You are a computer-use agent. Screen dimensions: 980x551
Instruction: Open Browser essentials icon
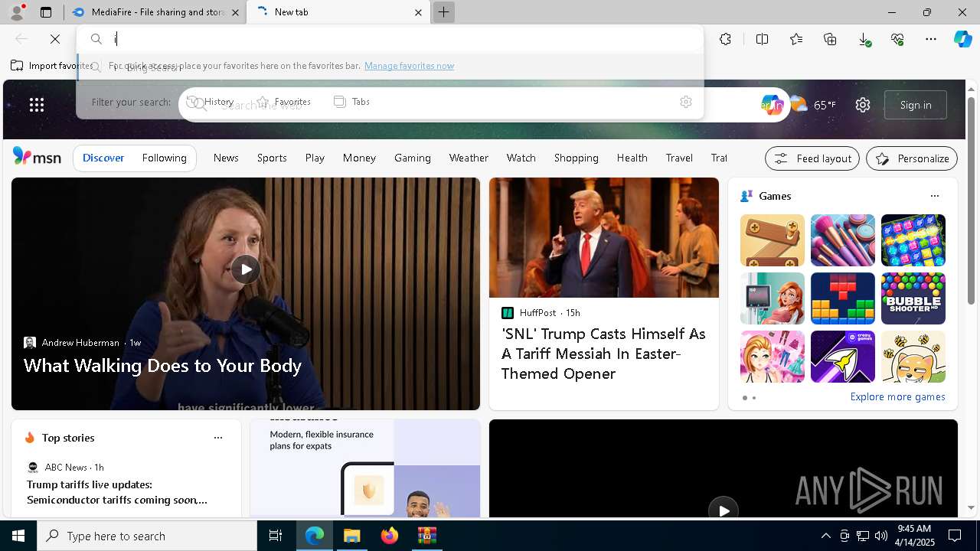tap(897, 39)
